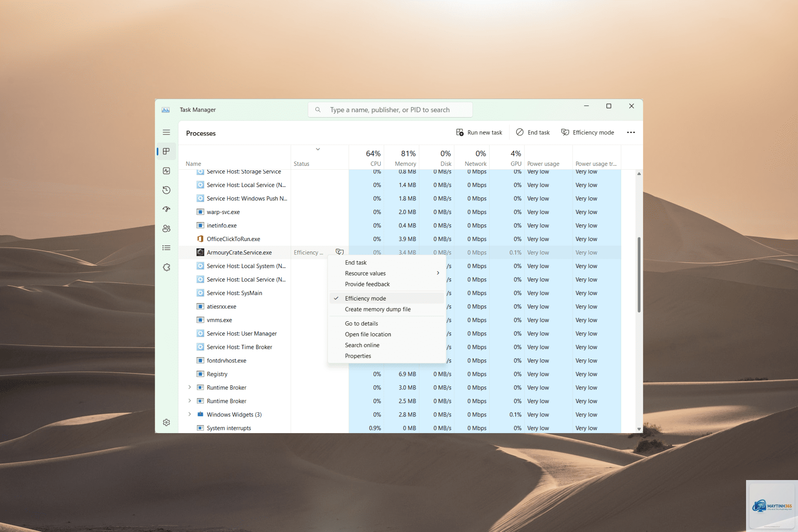Click the Registry process icon
798x532 pixels.
click(x=200, y=374)
